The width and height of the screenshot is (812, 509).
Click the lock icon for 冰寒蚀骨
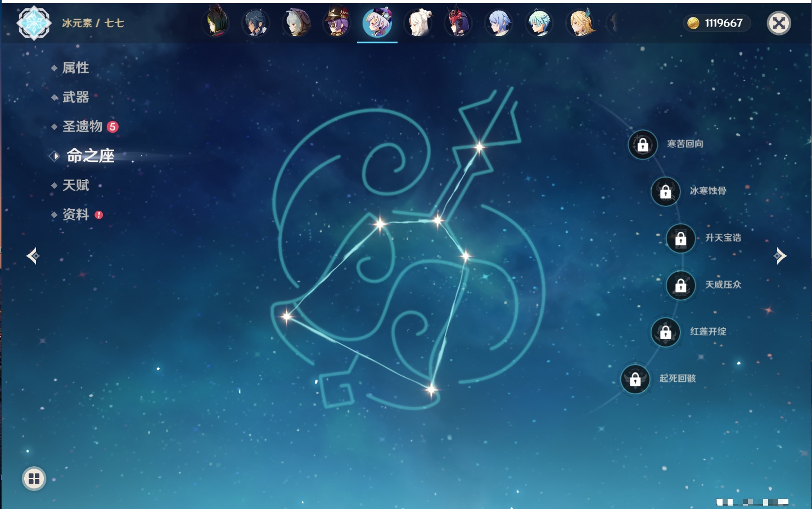[x=666, y=192]
